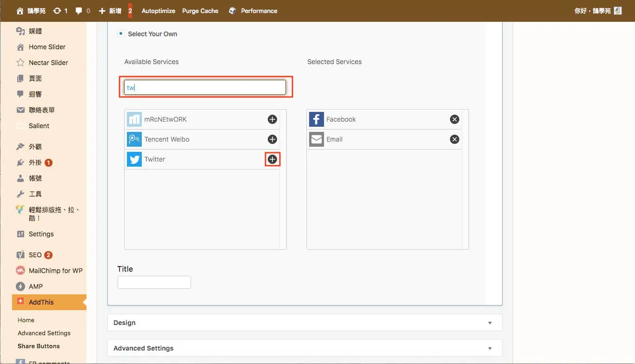This screenshot has height=364, width=635.
Task: Open comments bubble in admin bar
Action: coord(79,11)
